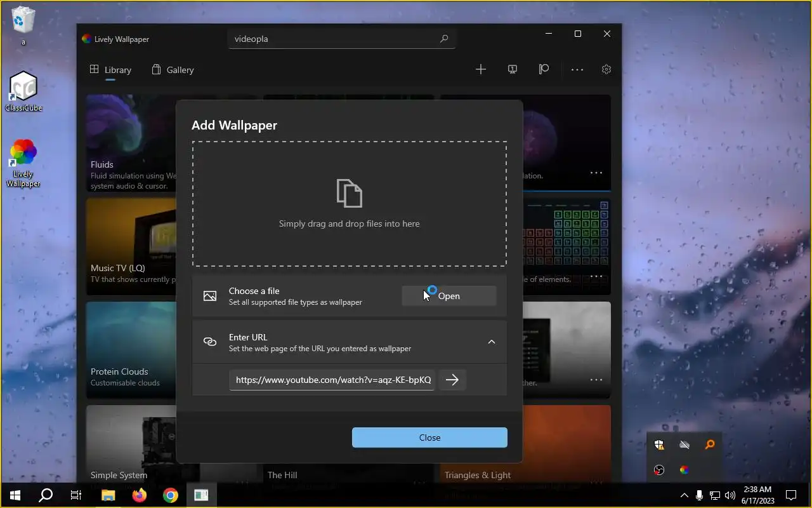Click the Windows Security shield tray icon
The width and height of the screenshot is (812, 508).
coord(659,444)
